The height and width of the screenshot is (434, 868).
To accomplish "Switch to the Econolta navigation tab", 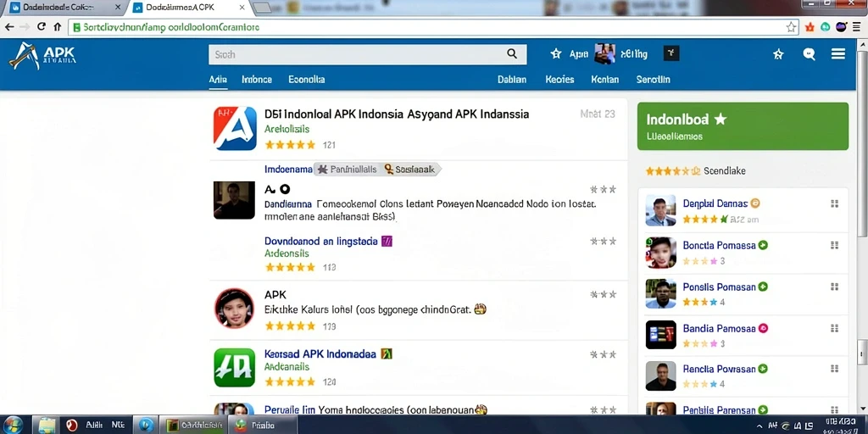I will coord(307,79).
